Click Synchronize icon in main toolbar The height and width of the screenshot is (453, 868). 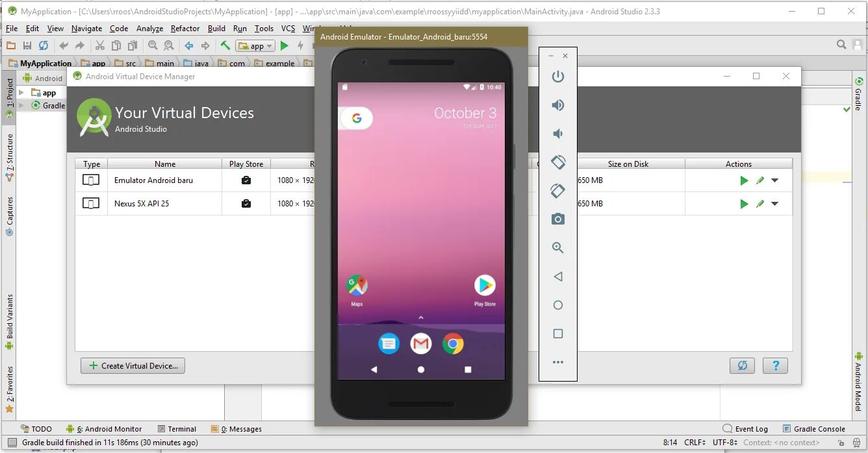click(44, 45)
